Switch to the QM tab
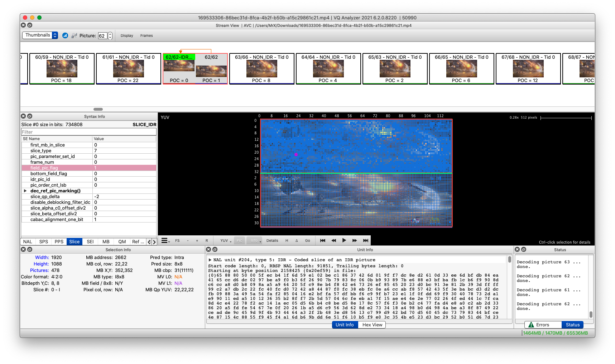The height and width of the screenshot is (364, 615). click(122, 241)
